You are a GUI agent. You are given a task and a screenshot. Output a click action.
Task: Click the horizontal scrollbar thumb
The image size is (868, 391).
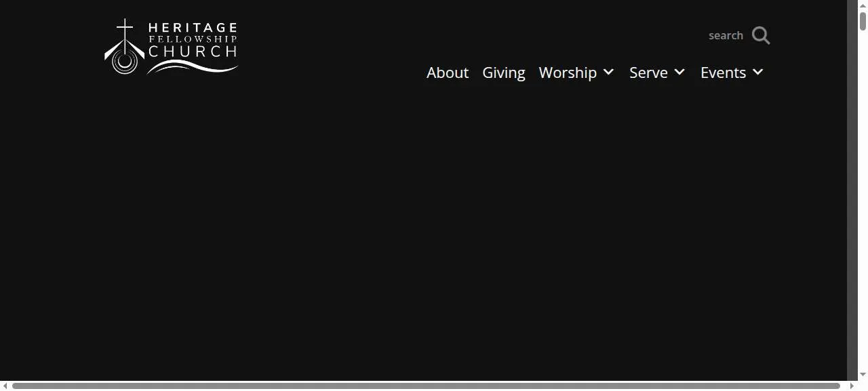[x=426, y=386]
